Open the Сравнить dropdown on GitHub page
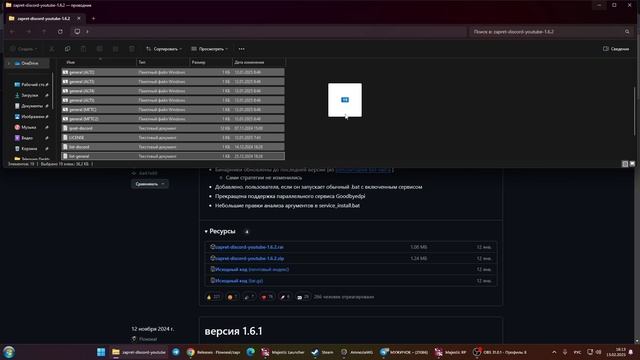This screenshot has height=360, width=640. 149,184
